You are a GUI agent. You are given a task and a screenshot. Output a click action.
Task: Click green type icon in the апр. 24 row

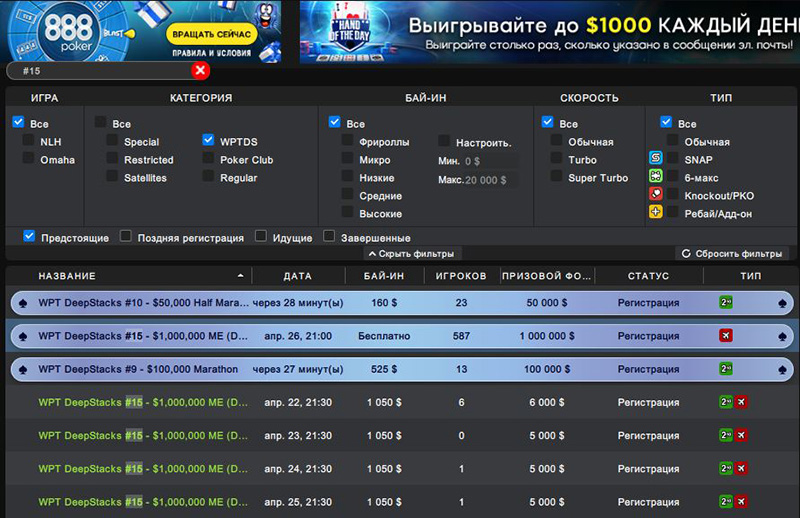(726, 468)
